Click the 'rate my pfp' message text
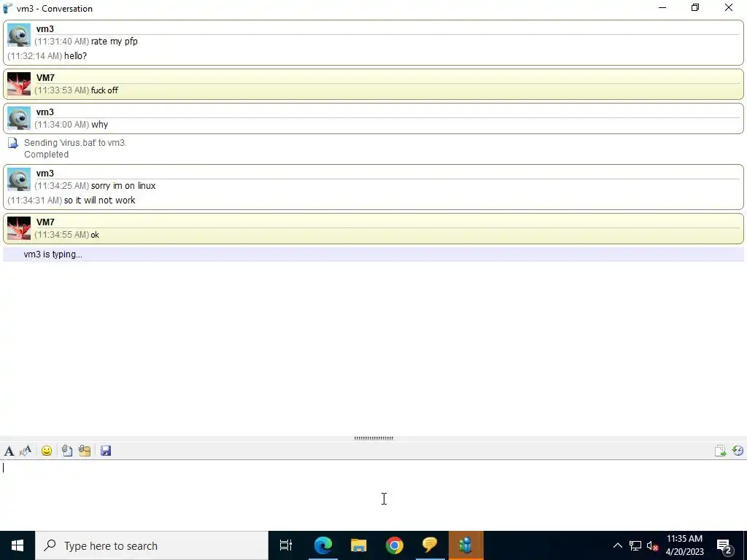The width and height of the screenshot is (747, 560). pos(115,42)
